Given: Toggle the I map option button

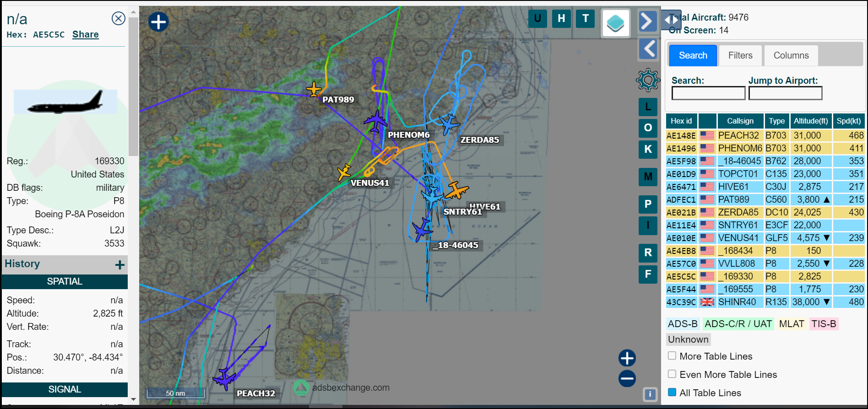Looking at the screenshot, I should tap(648, 225).
